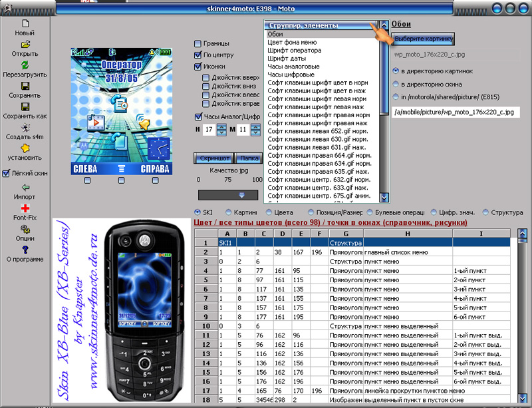
Task: Reload using the Перезагрузить icon
Action: 25,65
